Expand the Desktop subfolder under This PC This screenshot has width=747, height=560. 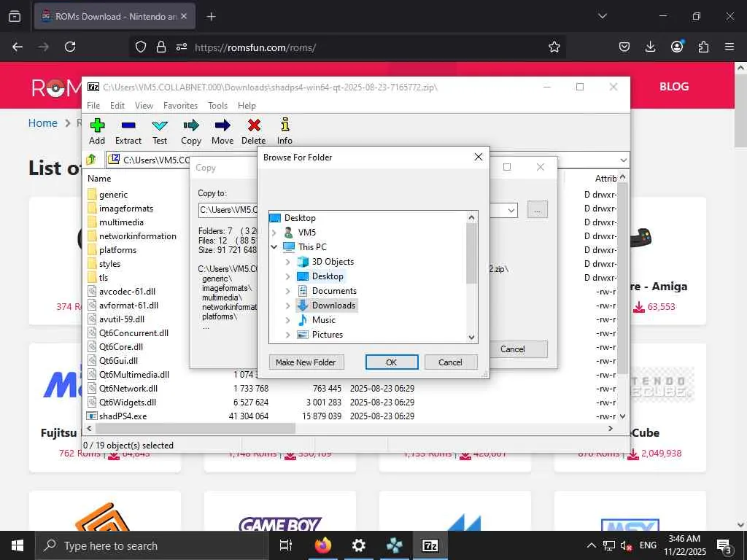[287, 276]
